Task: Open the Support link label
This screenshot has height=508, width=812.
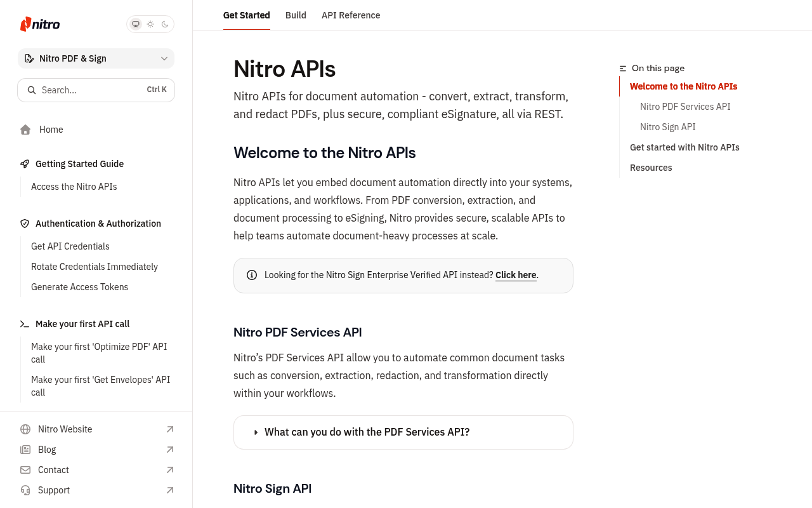Action: pos(54,490)
